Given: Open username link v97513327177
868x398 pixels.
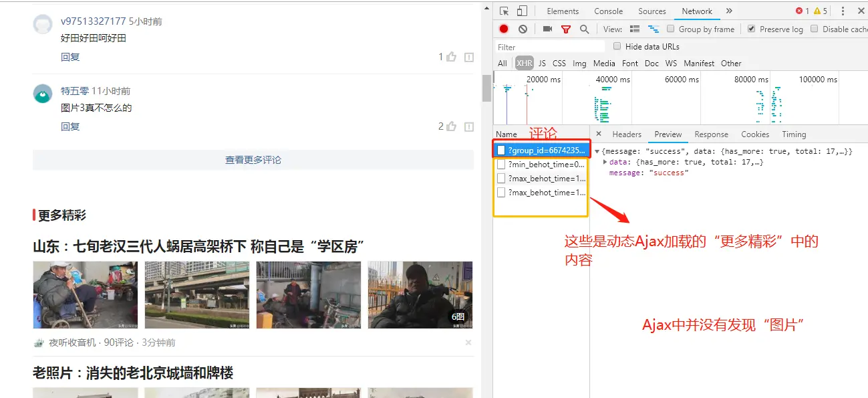Looking at the screenshot, I should tap(93, 21).
